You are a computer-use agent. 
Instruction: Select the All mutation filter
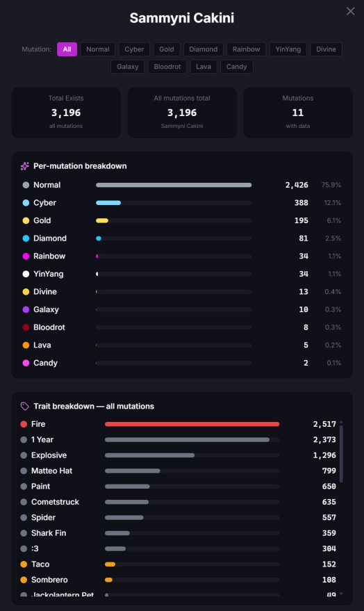click(67, 49)
